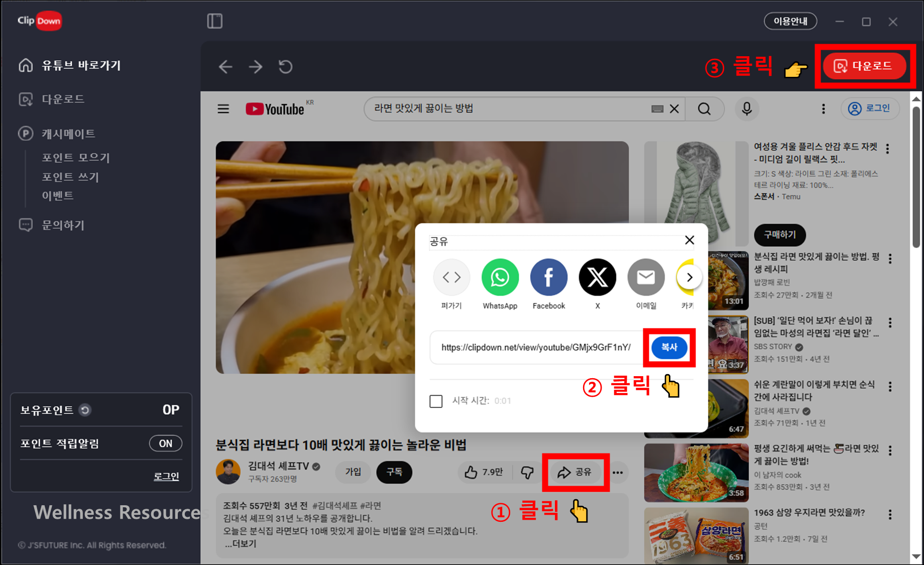Copy the link with the 복사 button
Viewport: 924px width, 565px height.
point(669,348)
